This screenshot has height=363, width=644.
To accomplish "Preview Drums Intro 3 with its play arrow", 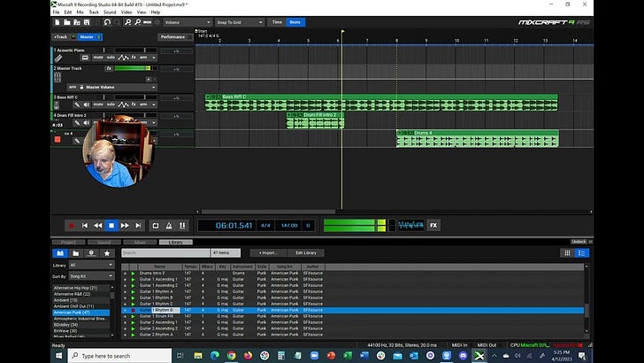I will [133, 273].
